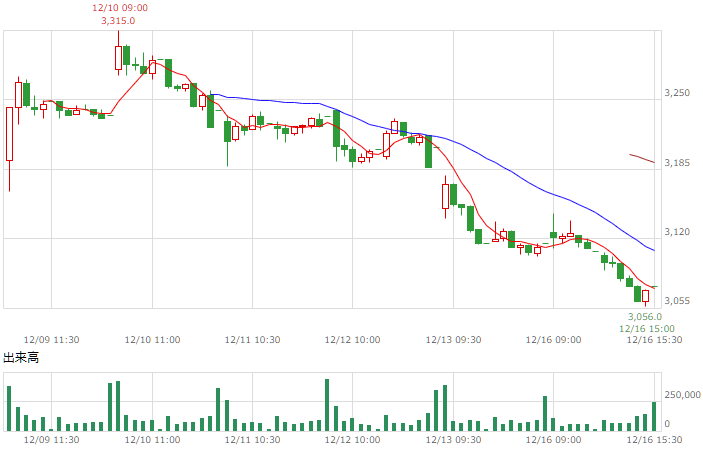
Task: Click the 3,120 price axis label
Action: [677, 231]
